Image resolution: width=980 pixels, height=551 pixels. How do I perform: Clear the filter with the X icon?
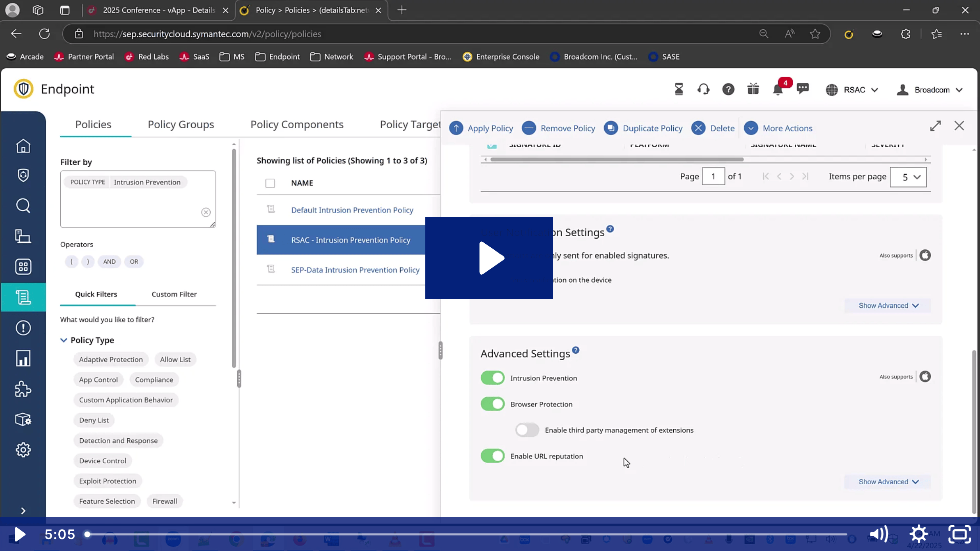tap(206, 212)
